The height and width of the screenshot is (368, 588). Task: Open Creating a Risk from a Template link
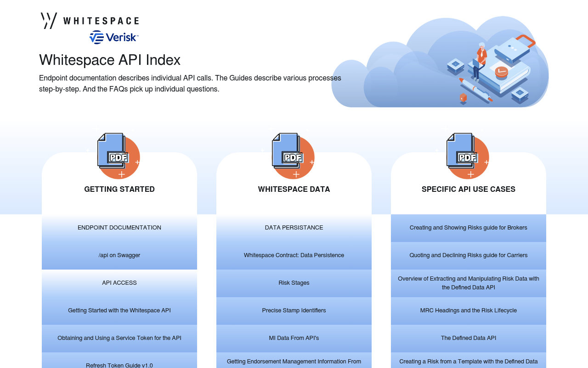[469, 361]
